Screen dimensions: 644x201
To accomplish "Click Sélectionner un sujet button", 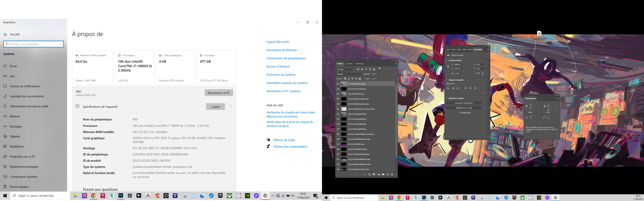I will pos(464,108).
